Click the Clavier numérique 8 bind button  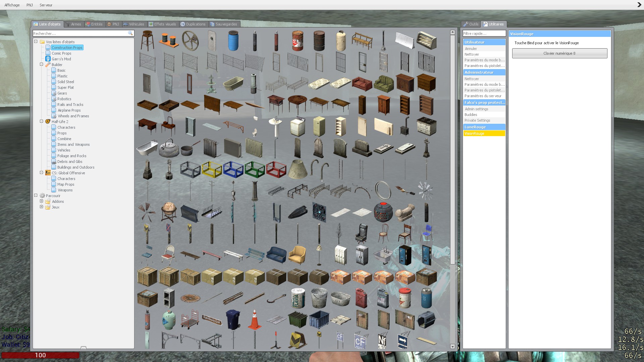tap(559, 53)
